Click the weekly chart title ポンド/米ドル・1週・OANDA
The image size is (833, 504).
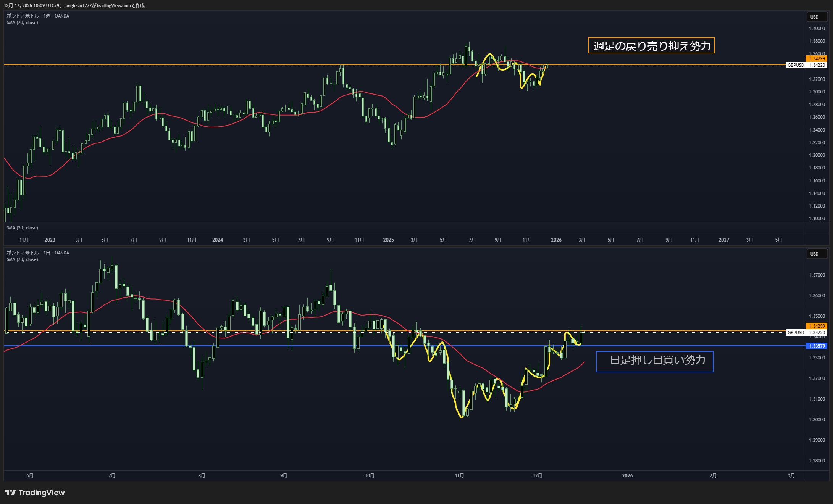click(x=38, y=16)
